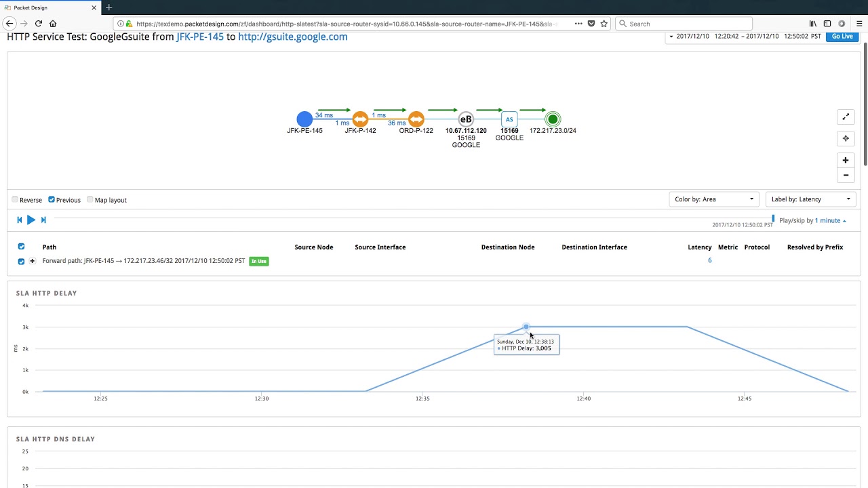Viewport: 868px width, 488px height.
Task: Open the http://gsuite.google.com link
Action: (293, 37)
